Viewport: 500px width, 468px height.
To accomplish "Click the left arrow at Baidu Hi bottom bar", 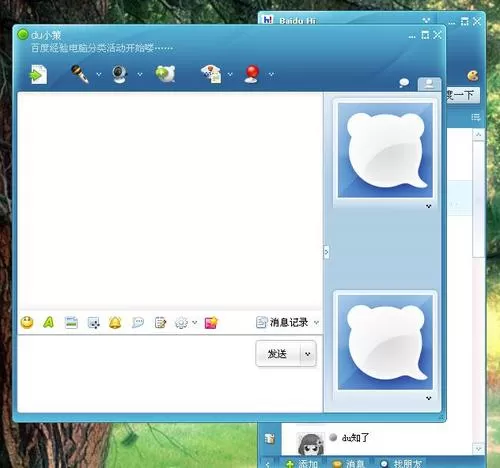I will point(267,464).
